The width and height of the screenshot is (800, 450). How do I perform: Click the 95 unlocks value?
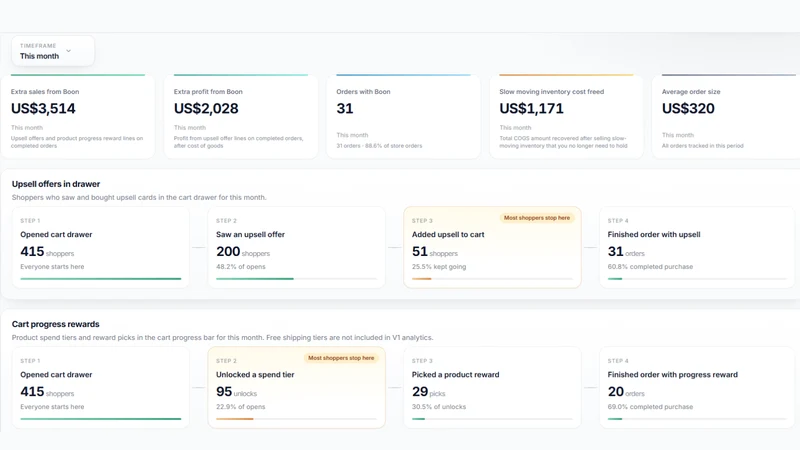click(236, 392)
